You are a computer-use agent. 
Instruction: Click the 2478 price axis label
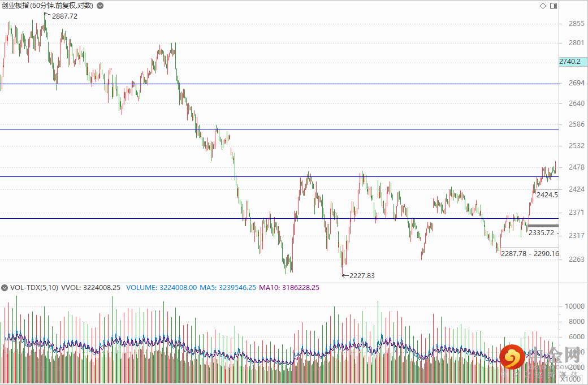point(576,167)
